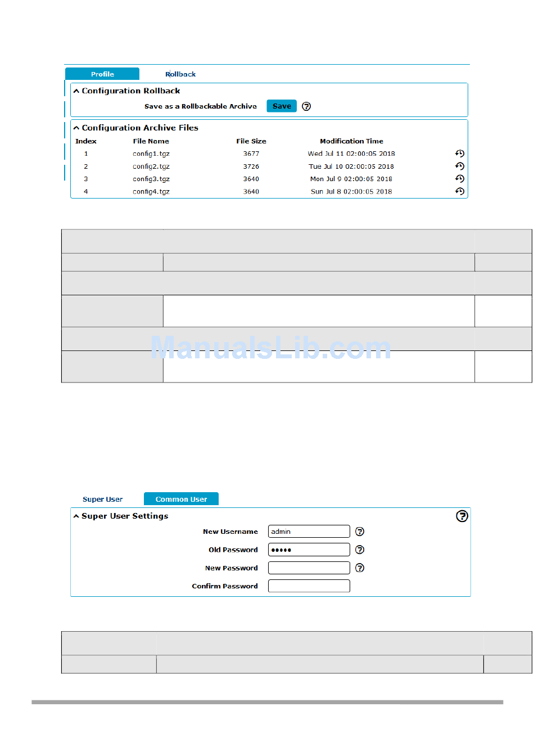This screenshot has height=756, width=534.
Task: Switch to the Profile tab
Action: coord(102,74)
